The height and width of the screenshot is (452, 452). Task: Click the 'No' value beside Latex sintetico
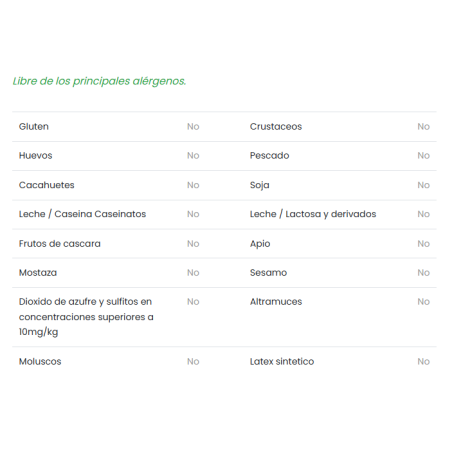point(423,362)
